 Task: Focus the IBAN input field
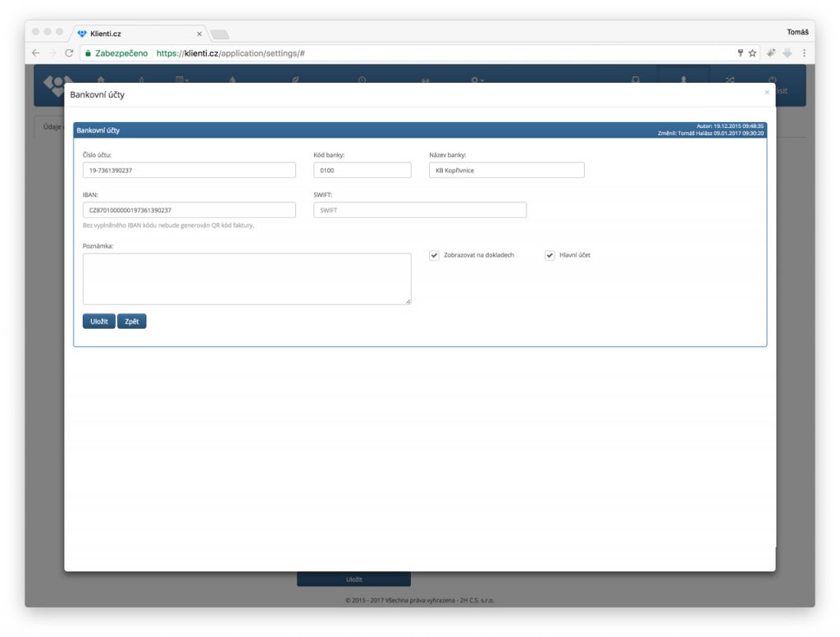pyautogui.click(x=189, y=210)
